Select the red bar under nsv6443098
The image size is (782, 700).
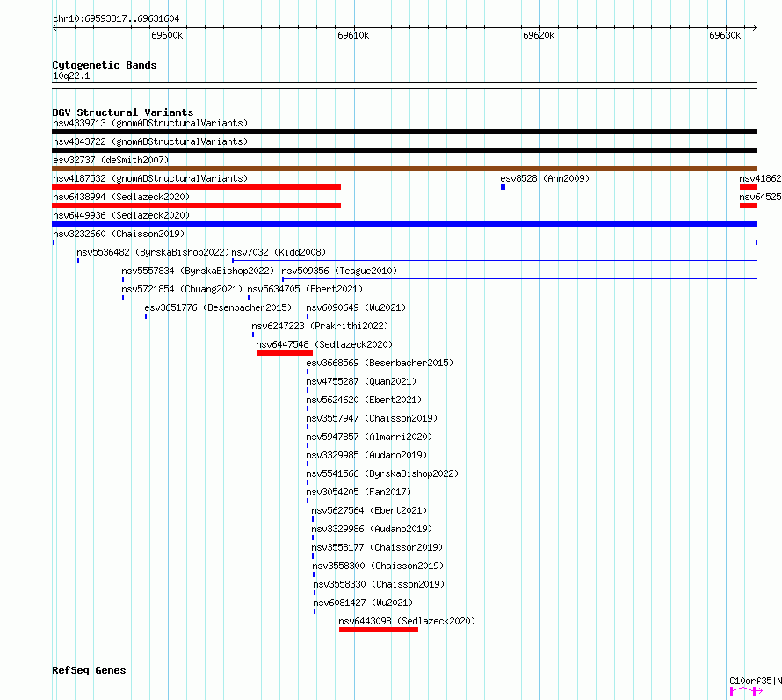(379, 630)
